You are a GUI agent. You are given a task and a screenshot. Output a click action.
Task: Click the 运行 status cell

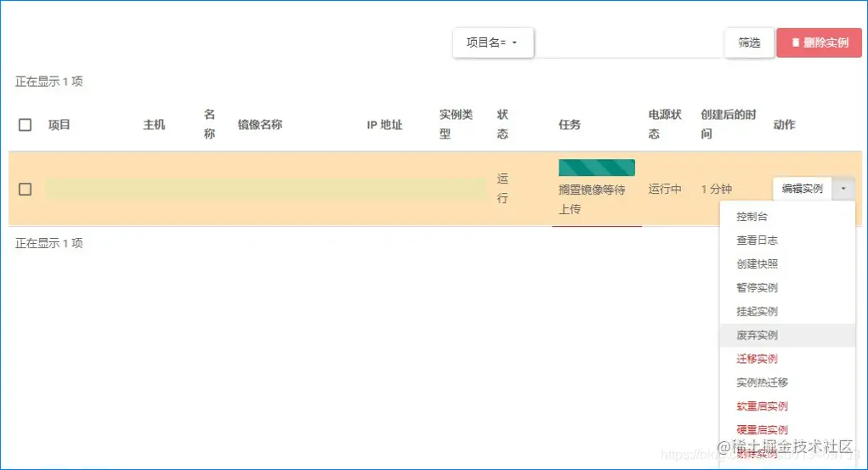(x=502, y=188)
